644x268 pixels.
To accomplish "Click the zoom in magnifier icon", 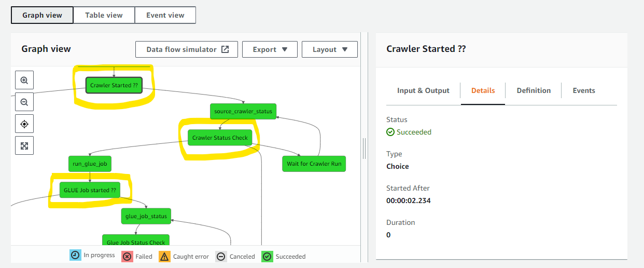I will [x=24, y=81].
